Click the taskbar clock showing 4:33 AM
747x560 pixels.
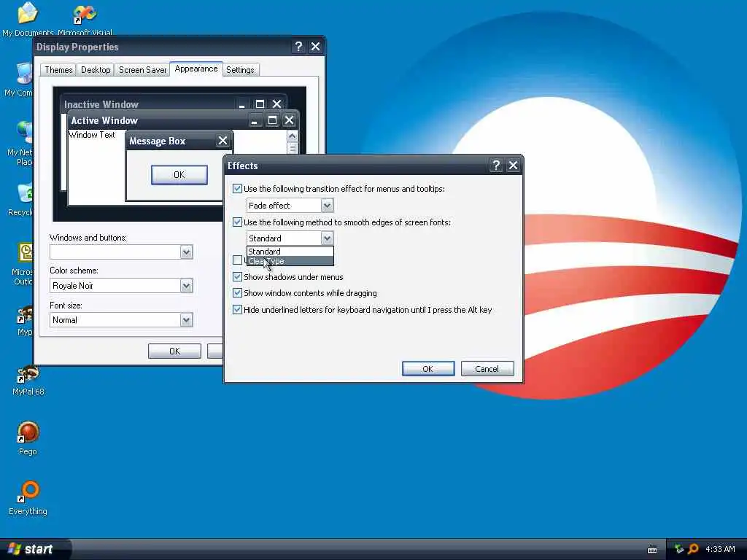pyautogui.click(x=720, y=550)
